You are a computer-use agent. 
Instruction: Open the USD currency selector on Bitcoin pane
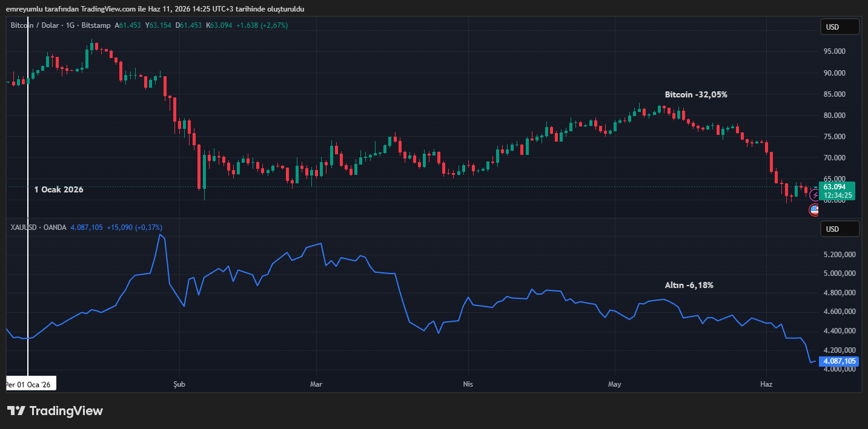[x=840, y=27]
